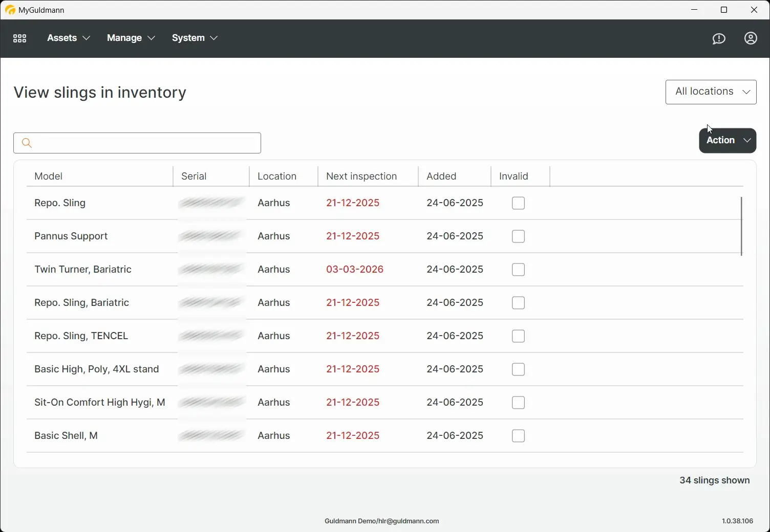Sort by the Next inspection column header
Viewport: 770px width, 532px height.
[x=361, y=176]
